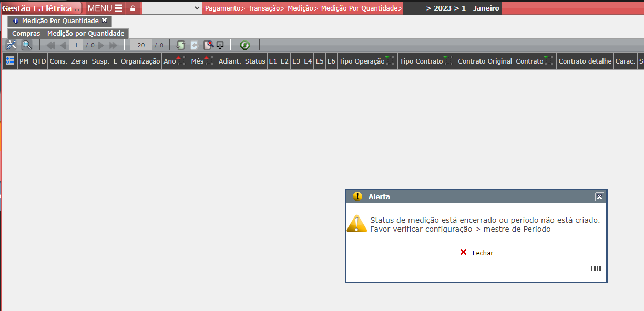The image size is (644, 311).
Task: Click Fechar in the Alerta dialog
Action: pos(476,253)
